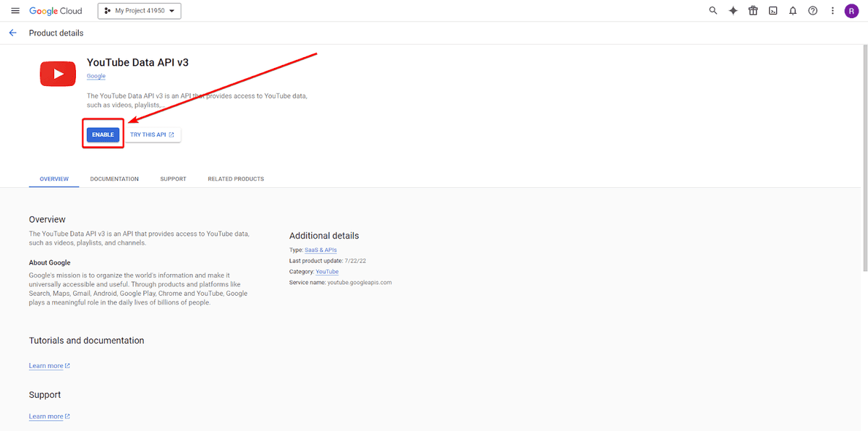Open the three-dot settings menu
Screen dimensions: 868x431
click(x=833, y=11)
